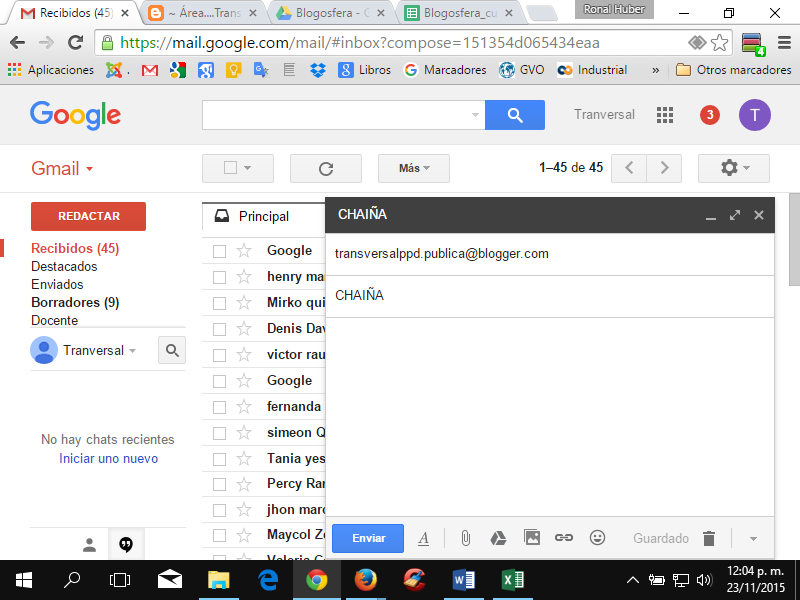The height and width of the screenshot is (600, 800).
Task: Go to the older messages page arrow
Action: [x=664, y=168]
